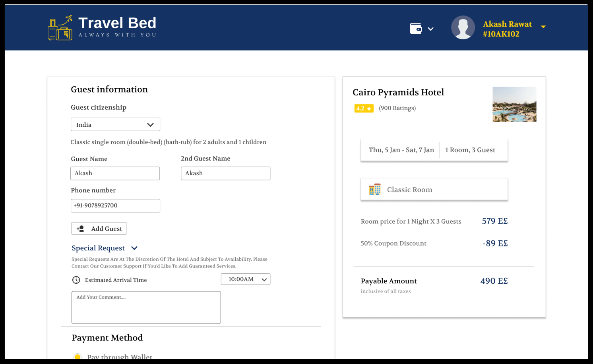Collapse the Special Request section
This screenshot has height=364, width=593.
click(x=134, y=248)
